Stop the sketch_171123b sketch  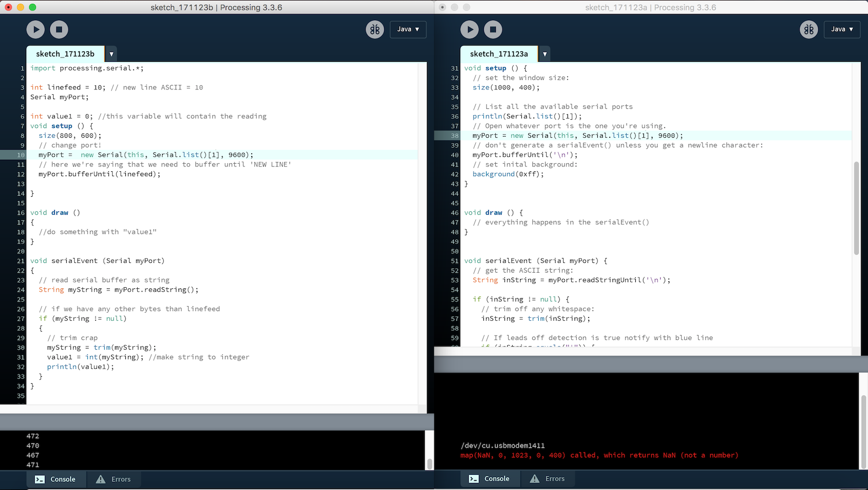pyautogui.click(x=59, y=29)
